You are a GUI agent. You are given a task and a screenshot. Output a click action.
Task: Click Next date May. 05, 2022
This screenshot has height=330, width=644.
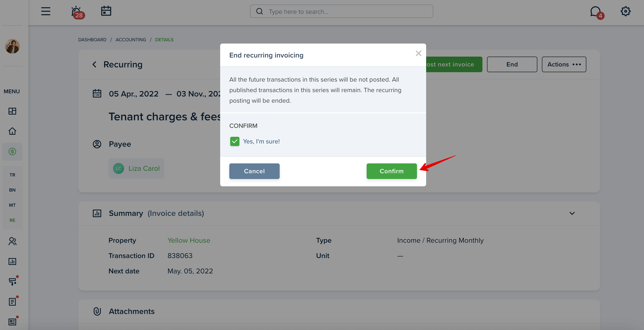(190, 271)
